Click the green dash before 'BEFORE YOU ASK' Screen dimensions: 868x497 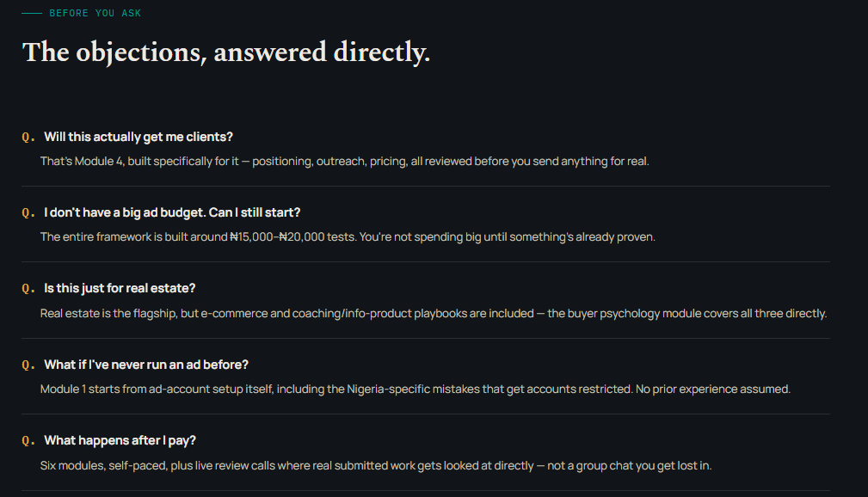click(32, 13)
